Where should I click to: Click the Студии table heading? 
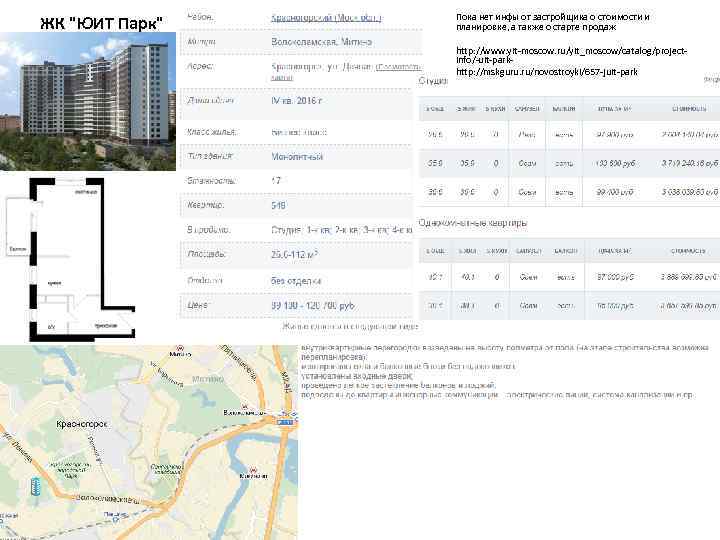point(433,81)
